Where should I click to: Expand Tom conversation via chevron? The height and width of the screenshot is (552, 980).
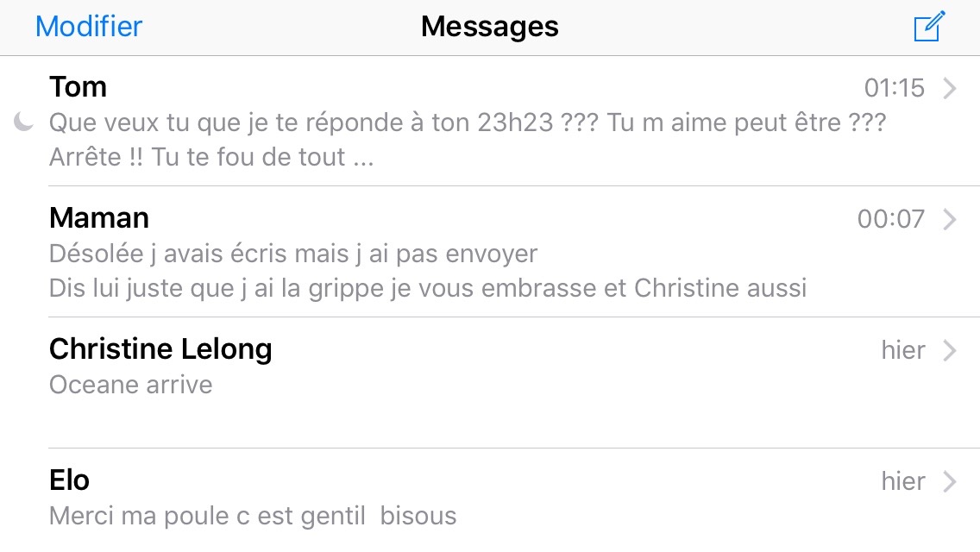pyautogui.click(x=950, y=88)
